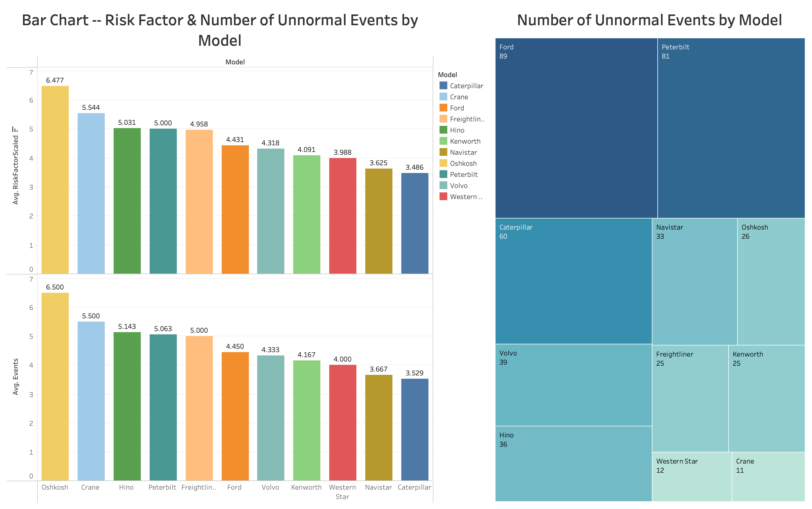812x509 pixels.
Task: Select the Ford tile in the treemap
Action: 576,128
